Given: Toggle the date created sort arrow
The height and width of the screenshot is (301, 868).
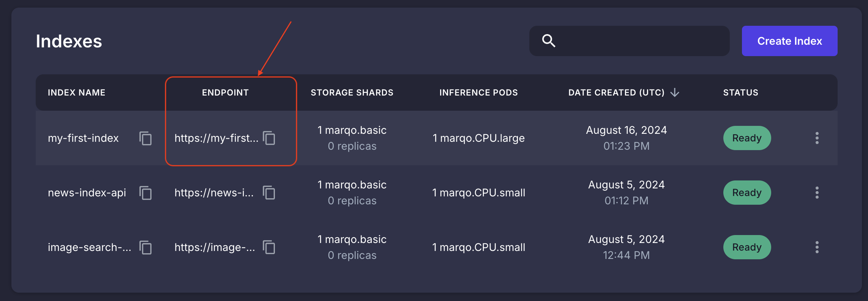Looking at the screenshot, I should (675, 92).
